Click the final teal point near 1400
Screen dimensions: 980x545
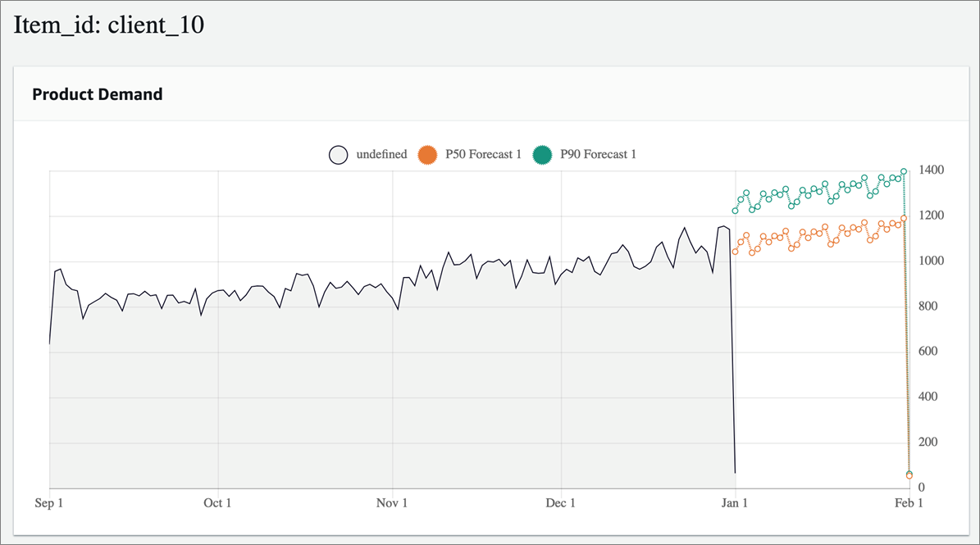point(905,170)
